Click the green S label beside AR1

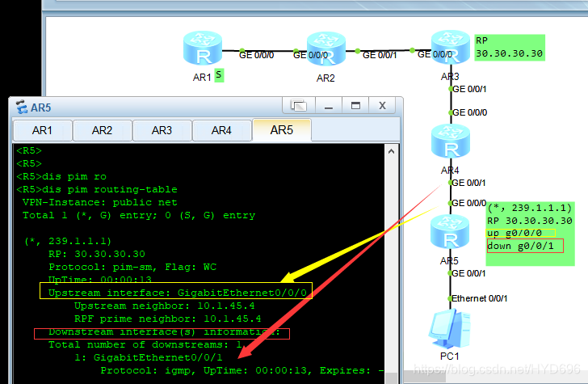click(219, 75)
